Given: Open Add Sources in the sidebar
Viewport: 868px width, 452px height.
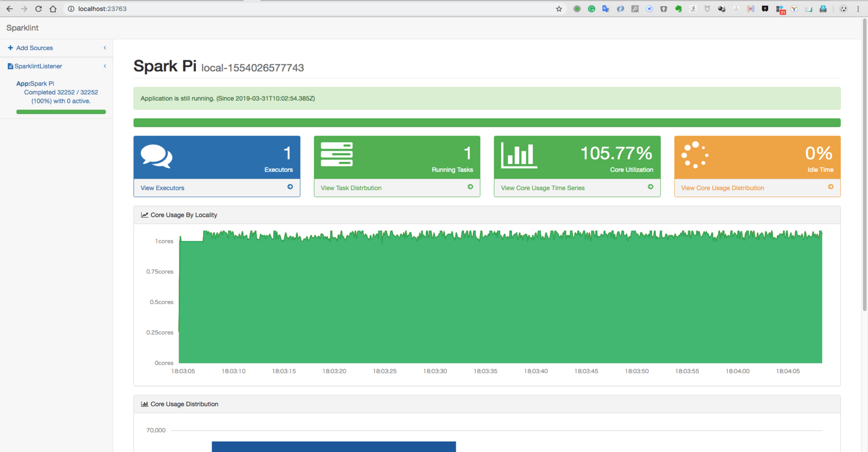Looking at the screenshot, I should (35, 48).
